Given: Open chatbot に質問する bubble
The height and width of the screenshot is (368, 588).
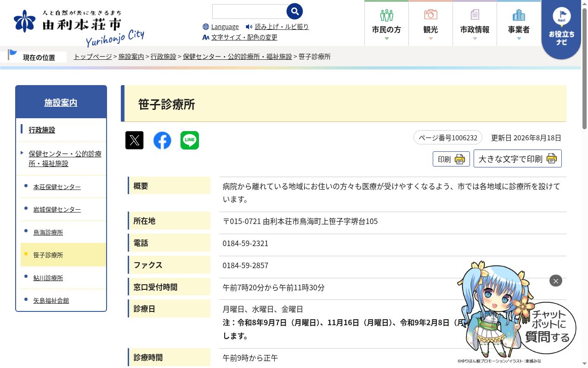Looking at the screenshot, I should 548,328.
